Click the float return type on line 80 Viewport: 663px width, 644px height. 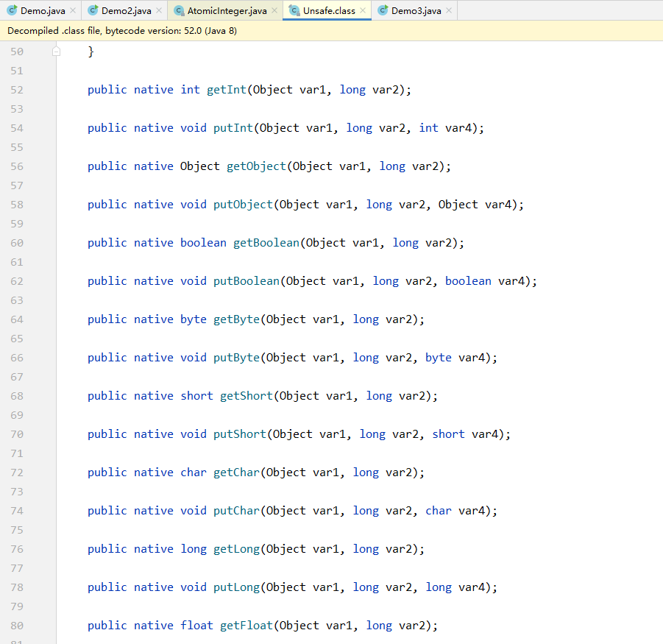pos(197,626)
